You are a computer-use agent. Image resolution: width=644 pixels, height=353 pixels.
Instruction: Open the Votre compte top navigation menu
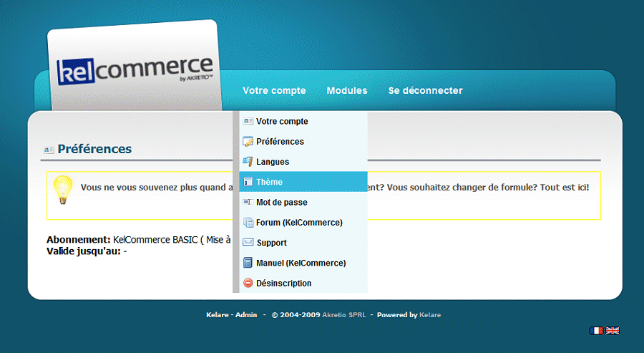(274, 91)
